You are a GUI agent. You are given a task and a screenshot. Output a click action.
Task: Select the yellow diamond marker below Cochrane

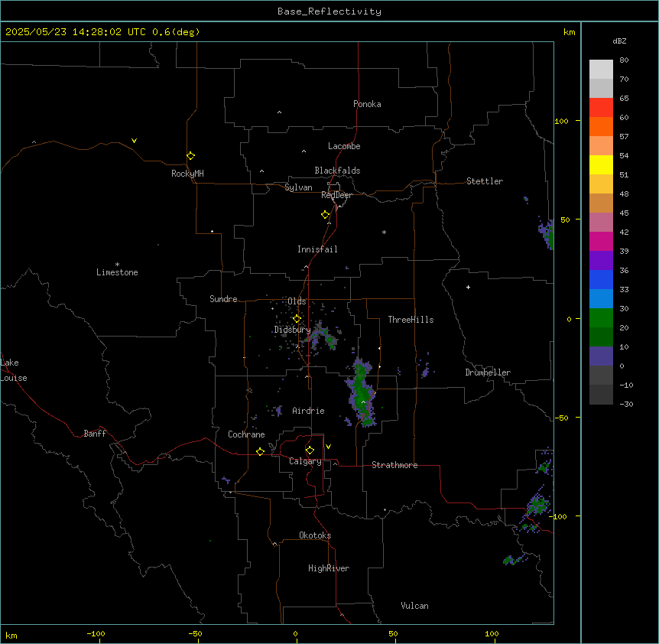[260, 451]
